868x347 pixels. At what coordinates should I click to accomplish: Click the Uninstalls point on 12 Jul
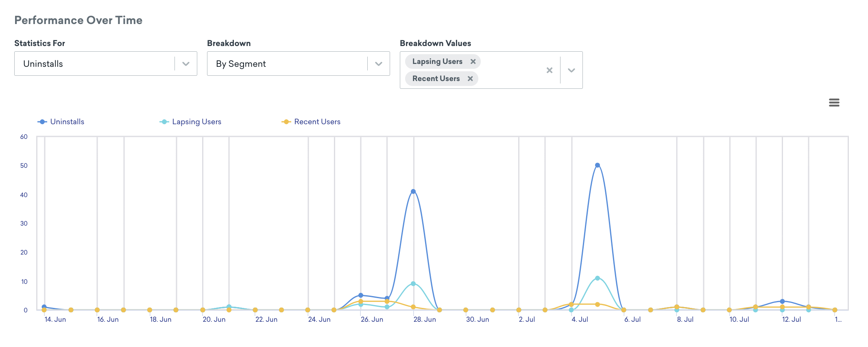782,301
